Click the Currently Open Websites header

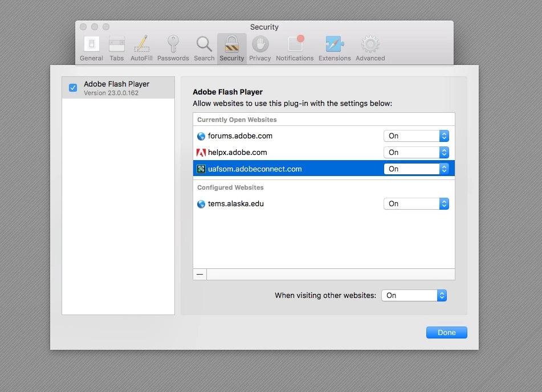[x=237, y=120]
